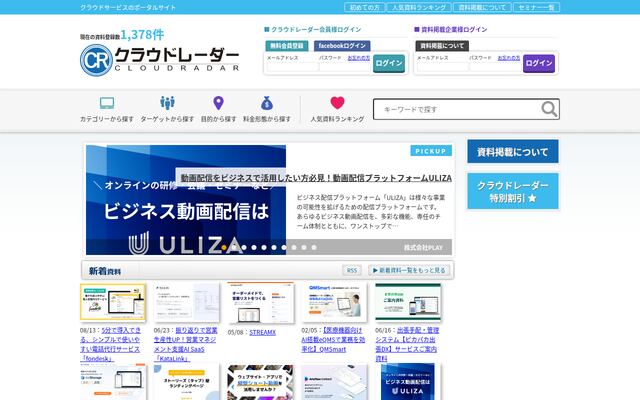Viewport: 640px width, 400px height.
Task: Open the QMSmart document thumbnail
Action: (x=334, y=302)
